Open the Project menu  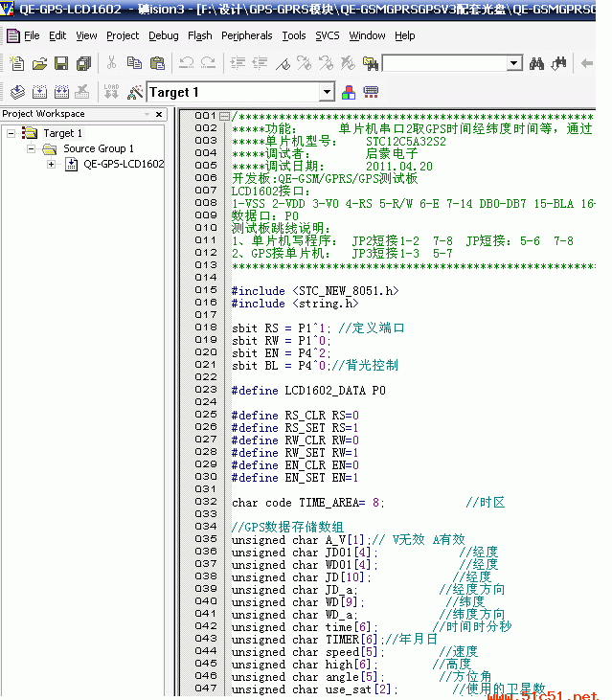point(123,35)
